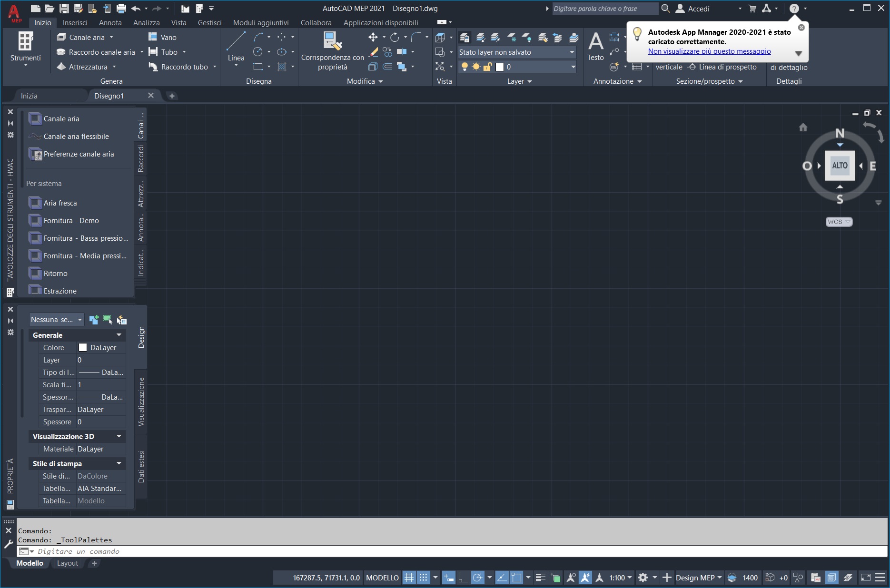The image size is (890, 588).
Task: Open the Autodesk App Store cart icon
Action: (752, 9)
